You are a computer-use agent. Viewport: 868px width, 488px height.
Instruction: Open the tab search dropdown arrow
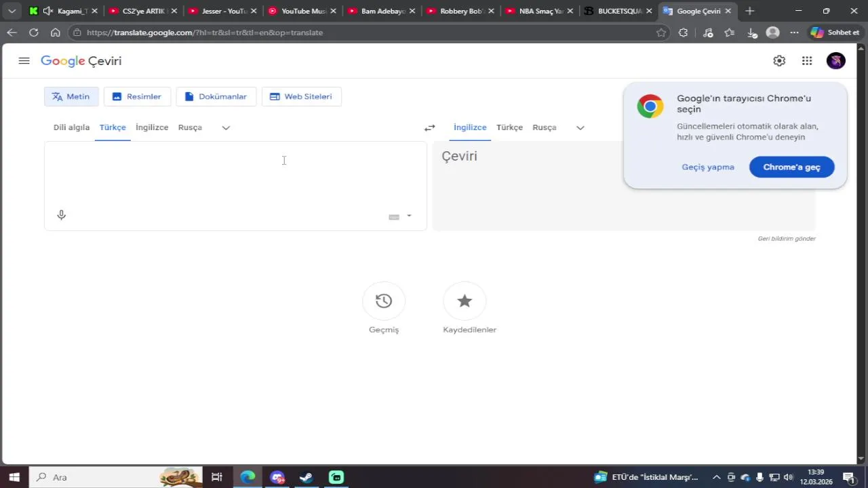tap(12, 11)
